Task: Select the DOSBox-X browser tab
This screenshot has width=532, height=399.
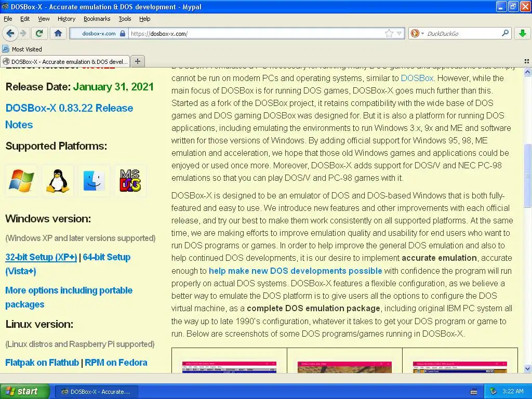Action: pyautogui.click(x=65, y=61)
